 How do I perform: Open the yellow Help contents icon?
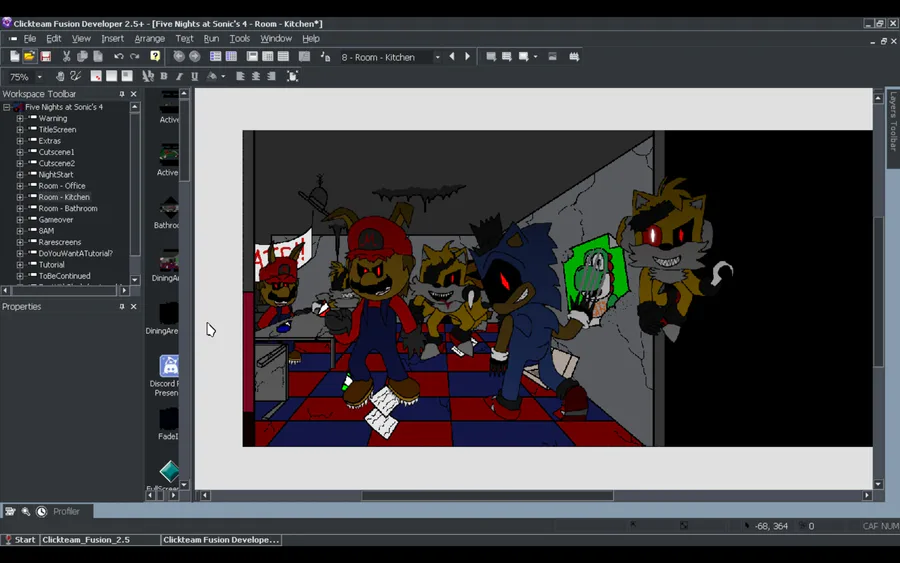click(x=155, y=56)
